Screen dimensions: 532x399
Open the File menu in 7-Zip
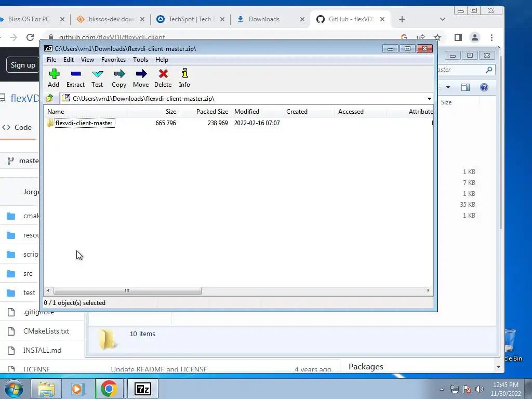51,60
